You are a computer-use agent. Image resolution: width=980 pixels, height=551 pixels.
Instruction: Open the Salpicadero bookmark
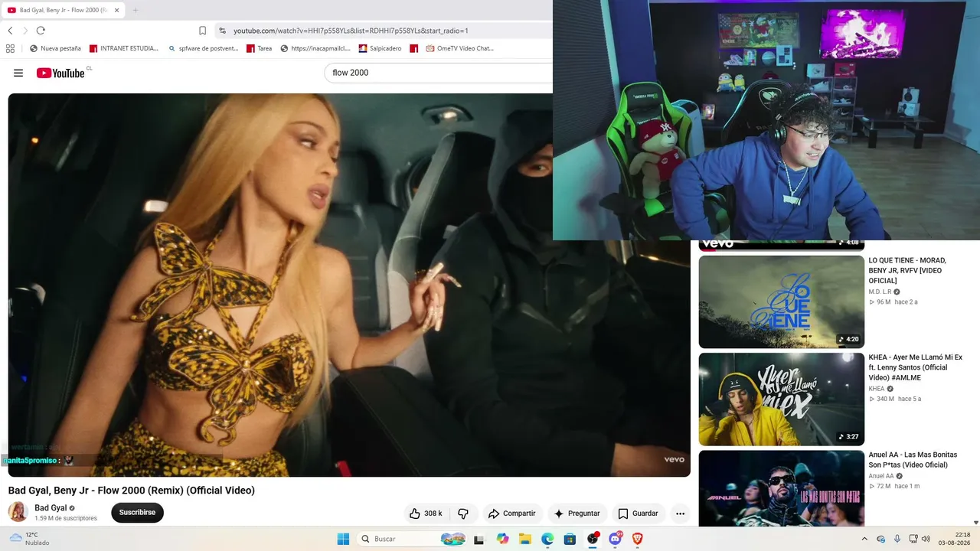(x=380, y=48)
